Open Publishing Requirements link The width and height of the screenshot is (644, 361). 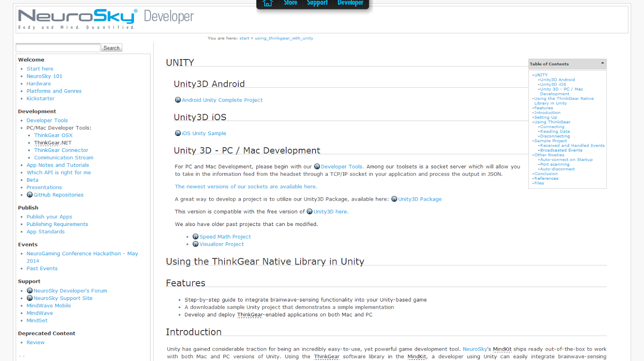point(57,224)
